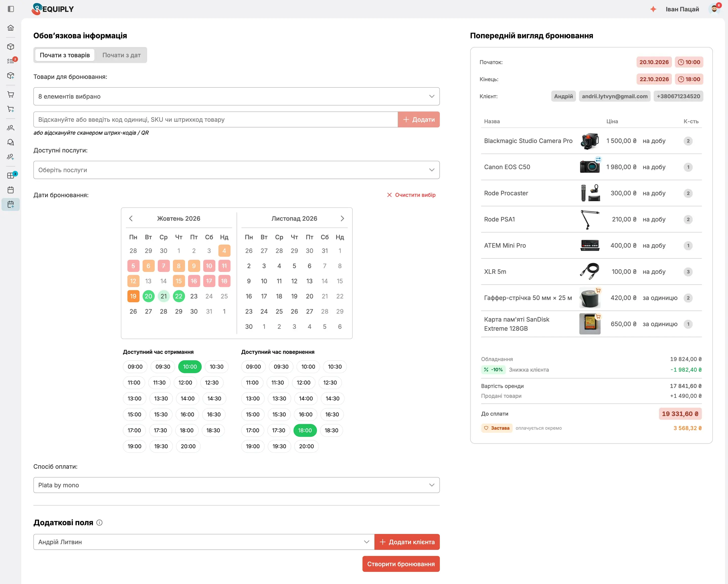Screen dimensions: 728x584
Task: Go to previous month in calendar
Action: point(131,218)
